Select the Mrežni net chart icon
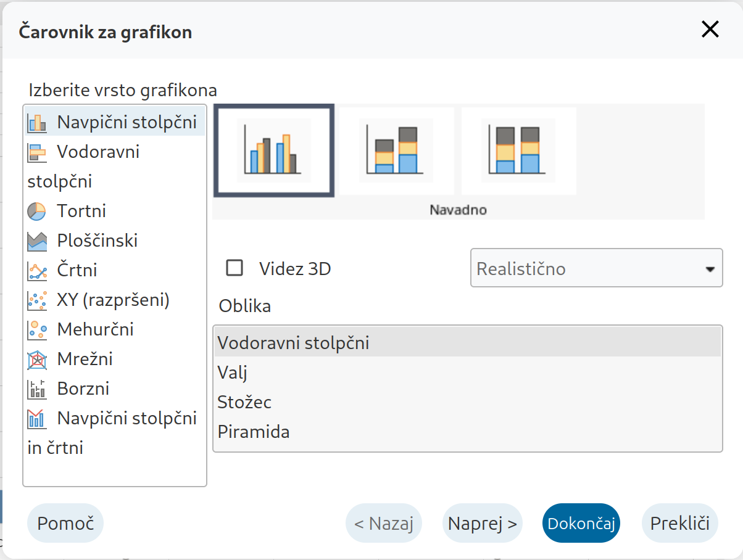 click(x=37, y=359)
